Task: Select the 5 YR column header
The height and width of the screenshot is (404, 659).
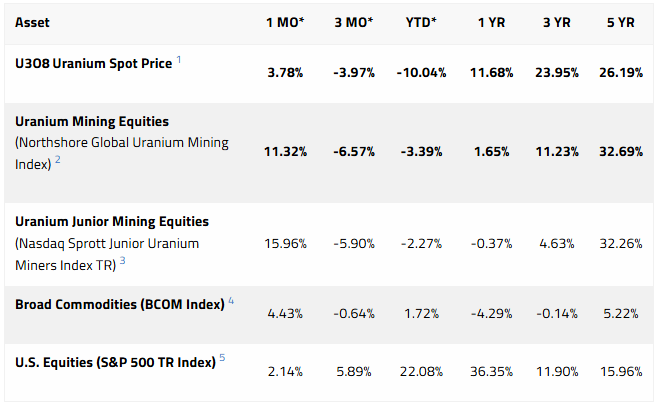Action: (619, 22)
